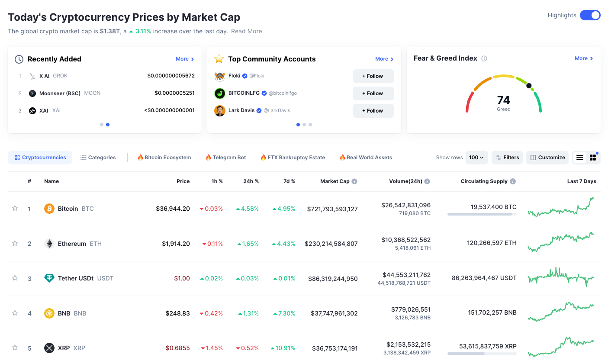Screen dimensions: 608x364
Task: Click the XRP coin logo icon
Action: coord(49,348)
